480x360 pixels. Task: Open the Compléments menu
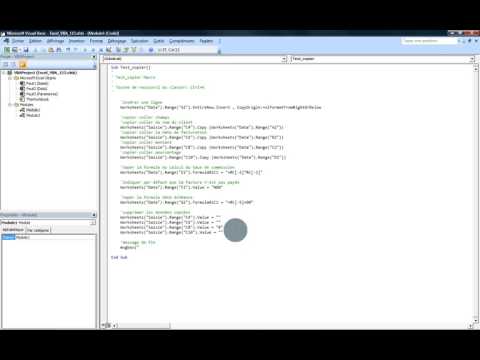182,41
